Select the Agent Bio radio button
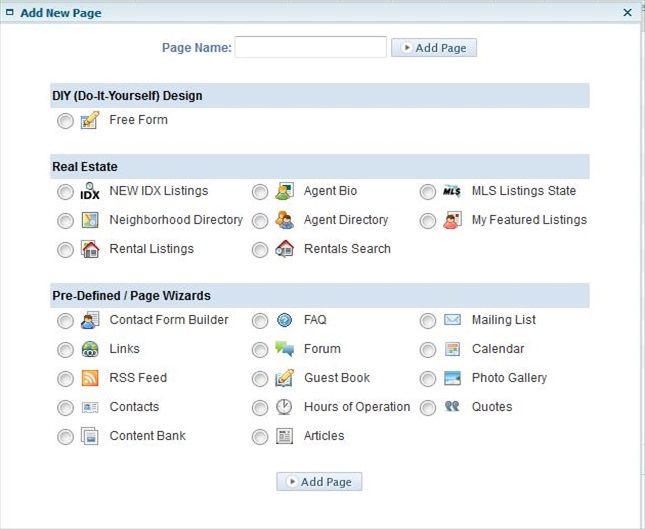 coord(260,192)
